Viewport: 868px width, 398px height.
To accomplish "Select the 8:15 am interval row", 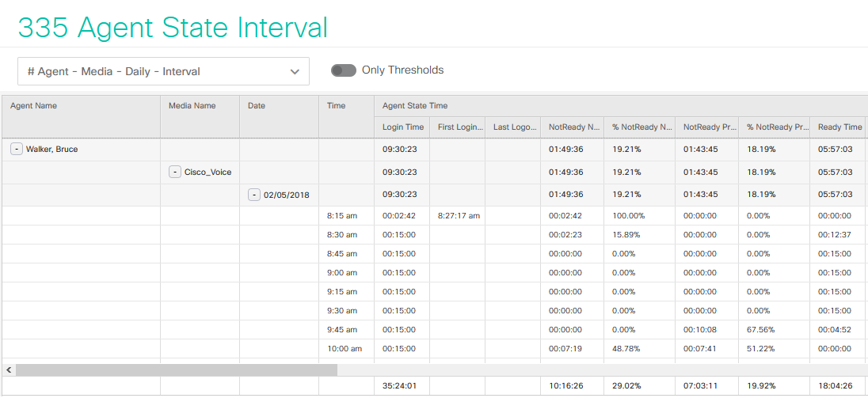I will tap(434, 215).
